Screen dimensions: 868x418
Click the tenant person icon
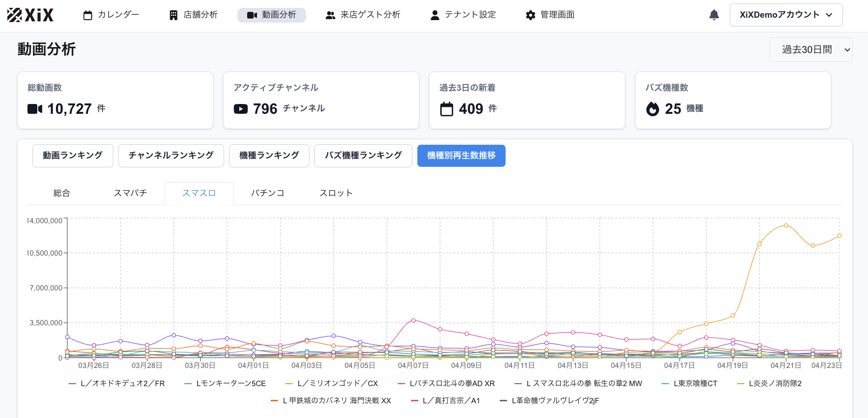[x=435, y=15]
